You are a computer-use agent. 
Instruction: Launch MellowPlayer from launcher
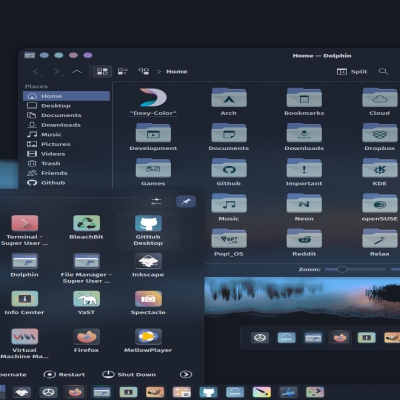pyautogui.click(x=148, y=341)
